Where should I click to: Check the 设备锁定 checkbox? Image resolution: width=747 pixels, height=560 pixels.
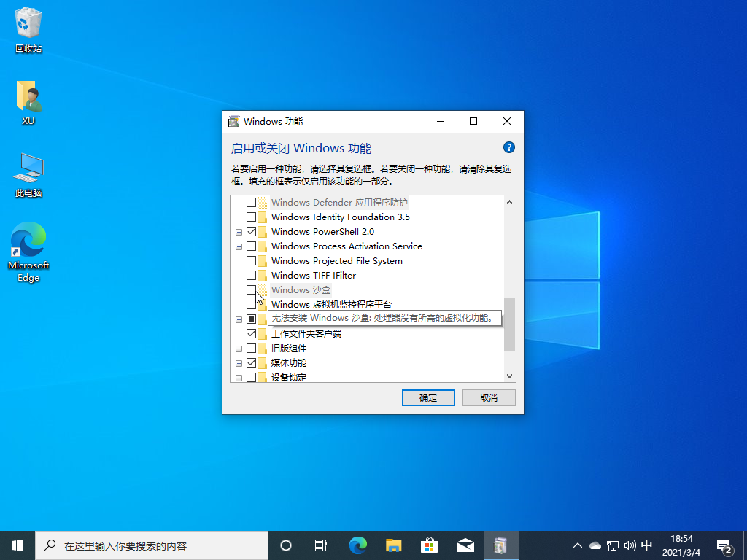251,378
